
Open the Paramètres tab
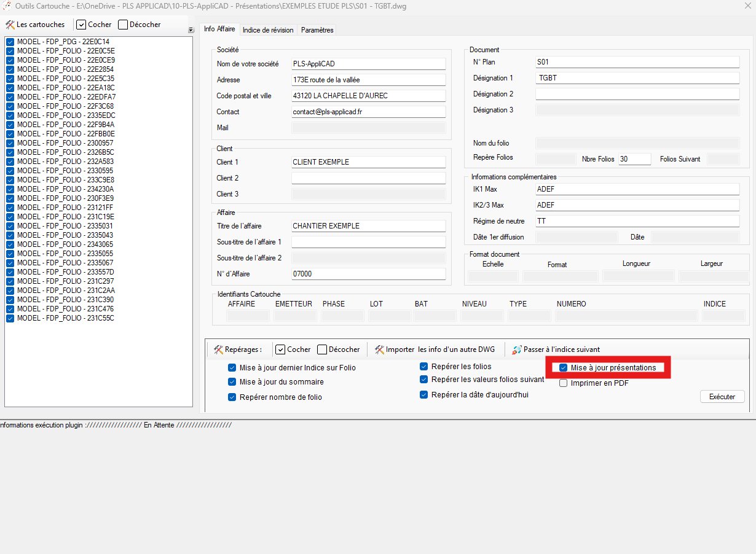tap(317, 29)
